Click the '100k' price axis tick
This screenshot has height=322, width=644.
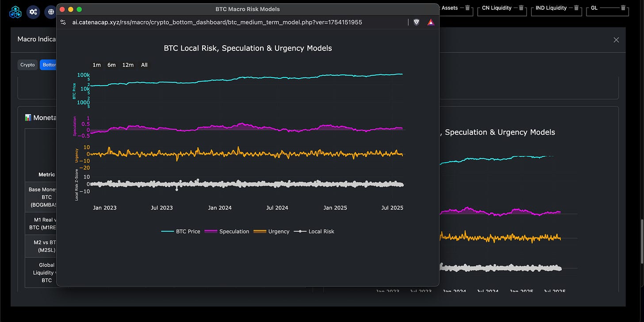coord(84,75)
